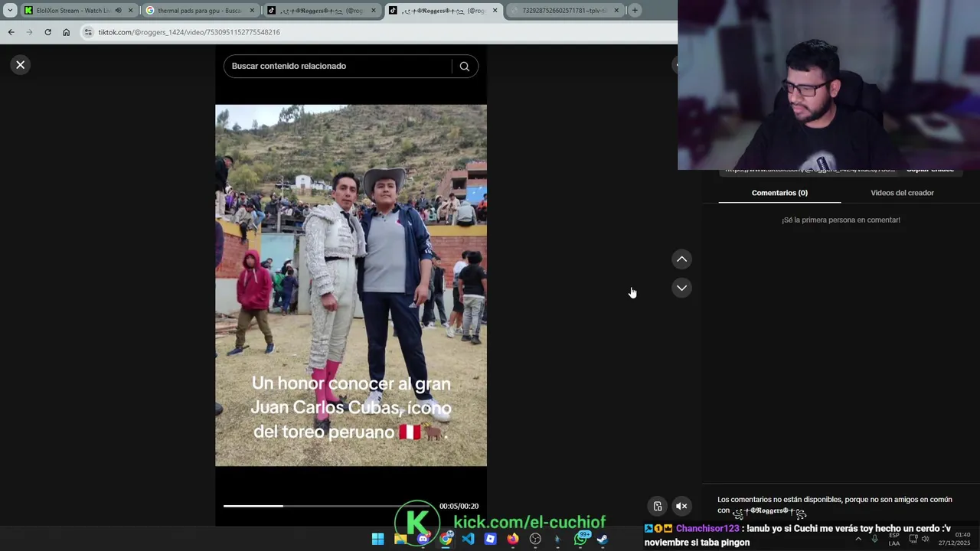Navigate forward in Chrome

tap(29, 32)
